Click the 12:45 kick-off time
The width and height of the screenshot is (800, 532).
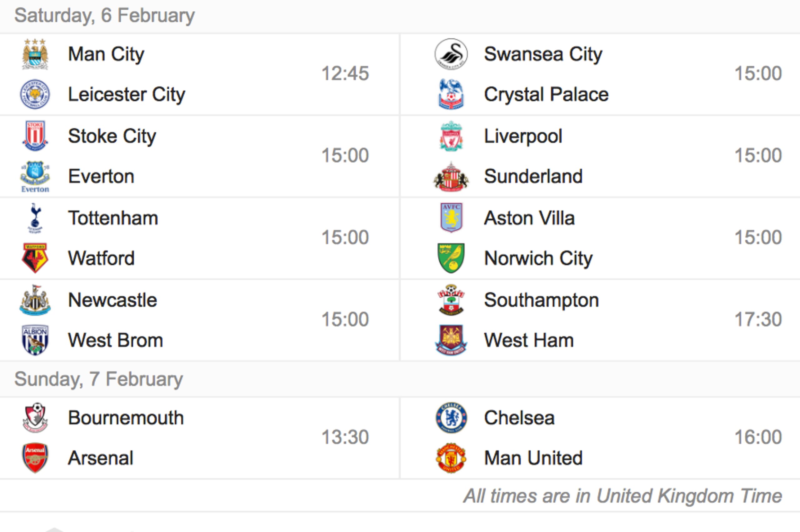click(x=345, y=74)
